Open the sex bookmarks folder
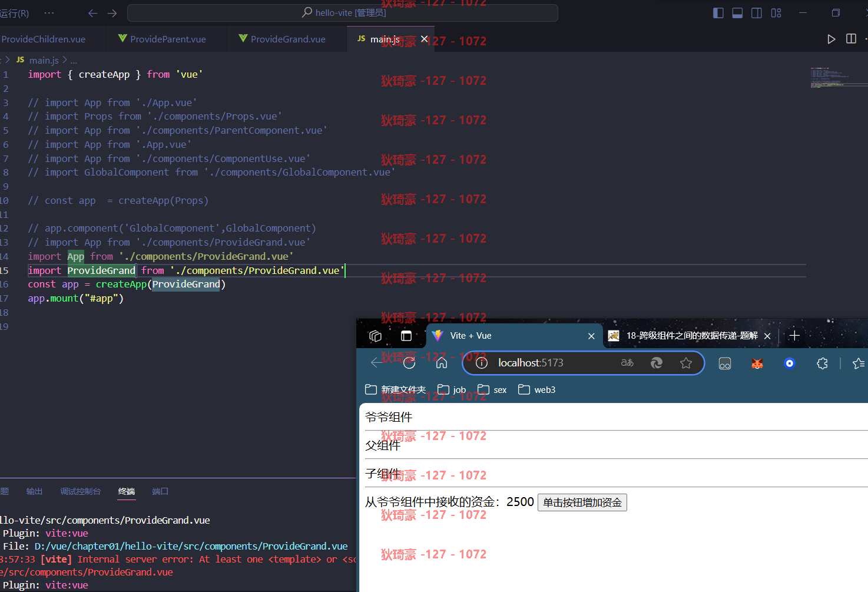Image resolution: width=868 pixels, height=592 pixels. pos(492,389)
